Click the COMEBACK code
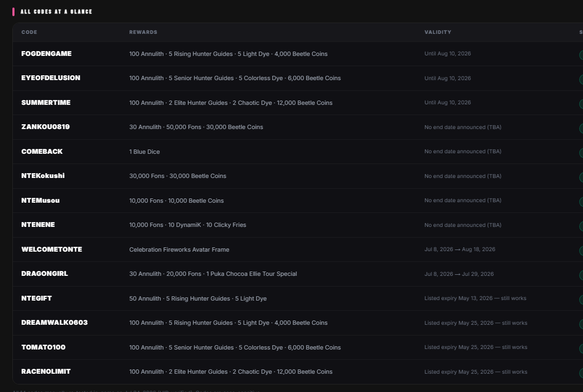The height and width of the screenshot is (392, 583). (42, 152)
